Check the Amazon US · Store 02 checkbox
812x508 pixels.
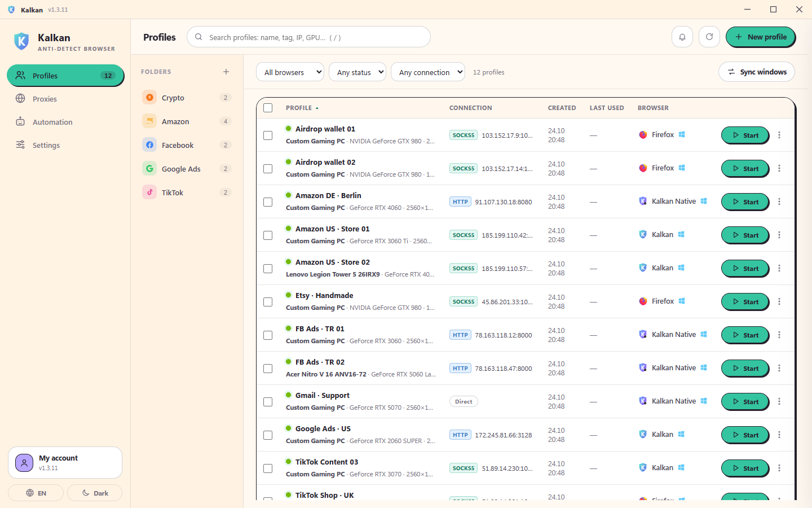pos(268,269)
